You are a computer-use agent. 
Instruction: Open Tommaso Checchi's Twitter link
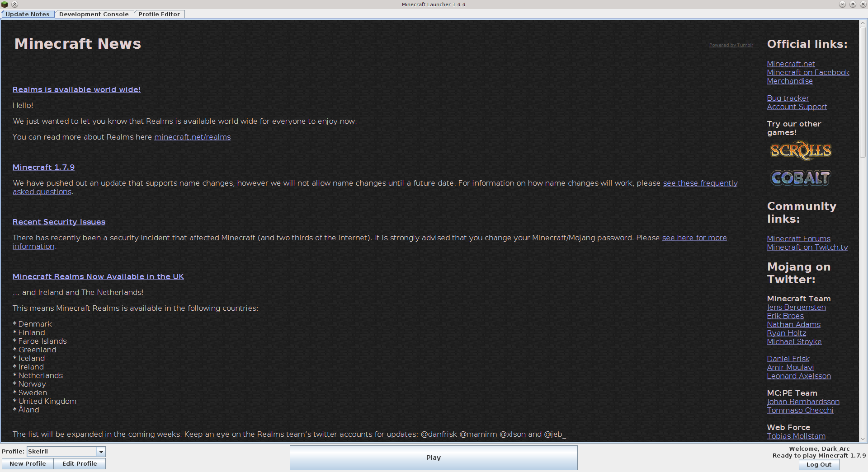[x=800, y=410]
